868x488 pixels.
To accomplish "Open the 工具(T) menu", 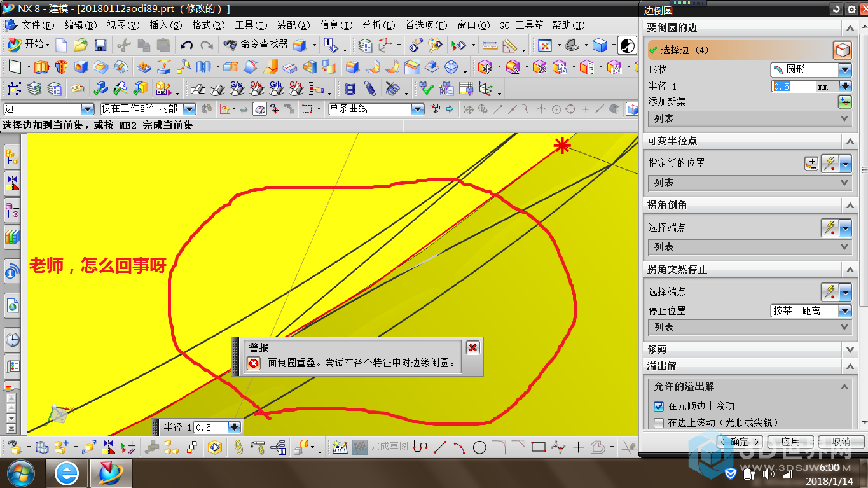I will [x=251, y=25].
